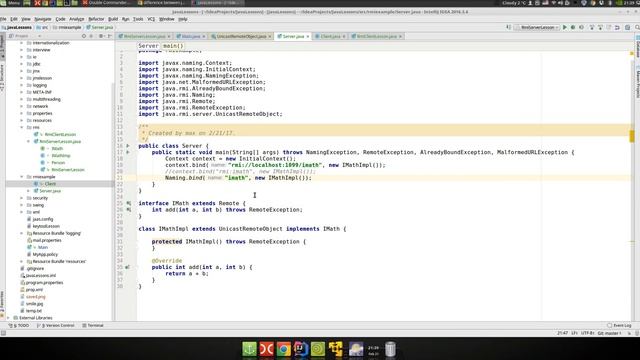Click the run gutter arrow beside class Server
Image resolution: width=640 pixels, height=360 pixels.
pyautogui.click(x=128, y=146)
